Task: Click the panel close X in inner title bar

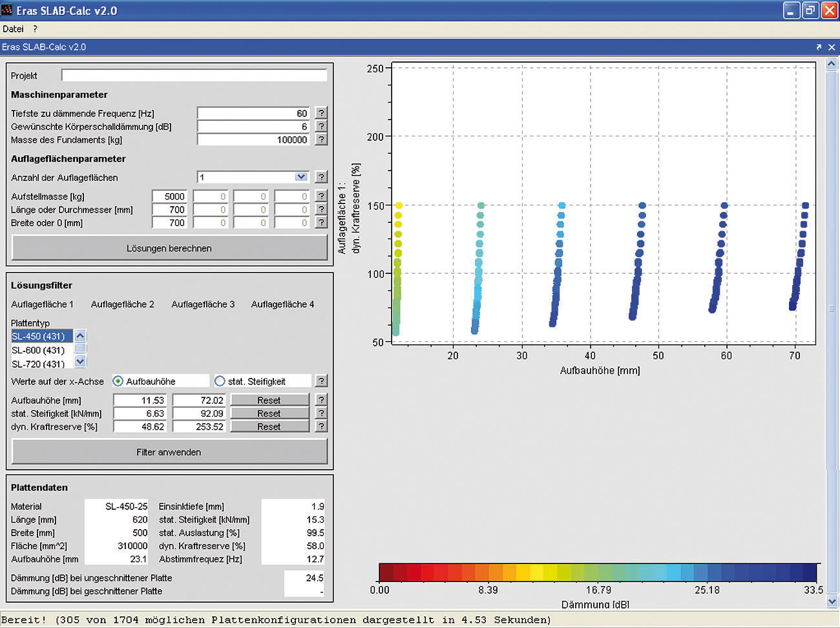Action: click(832, 47)
